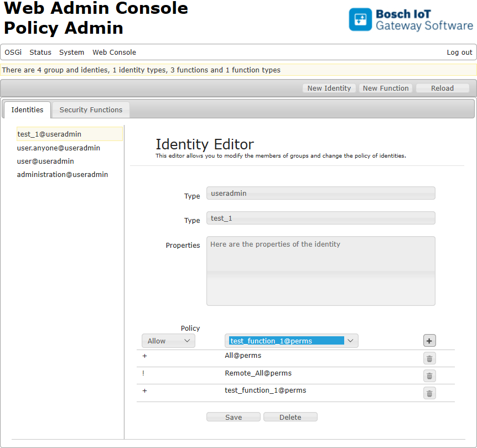Select the Identities tab
Image resolution: width=477 pixels, height=448 pixels.
click(27, 110)
